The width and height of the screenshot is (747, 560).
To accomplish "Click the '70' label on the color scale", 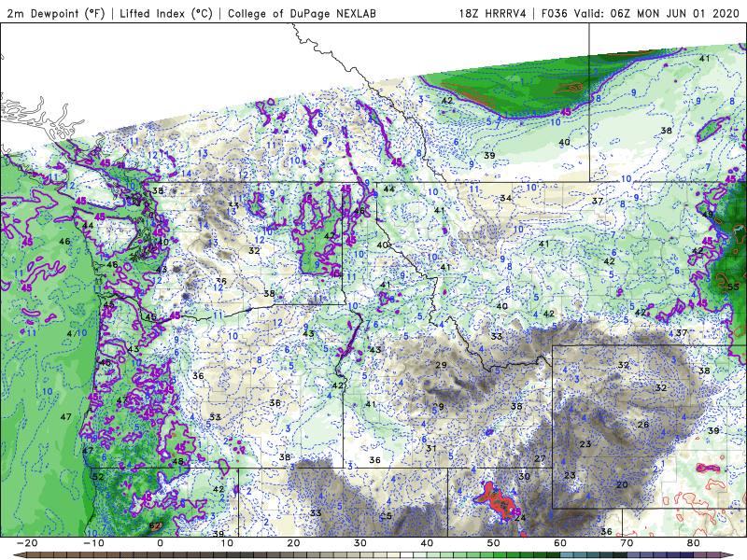I will [627, 543].
